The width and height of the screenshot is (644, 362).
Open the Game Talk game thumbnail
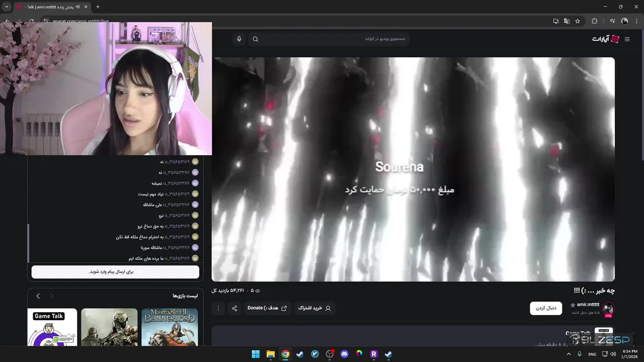[52, 327]
